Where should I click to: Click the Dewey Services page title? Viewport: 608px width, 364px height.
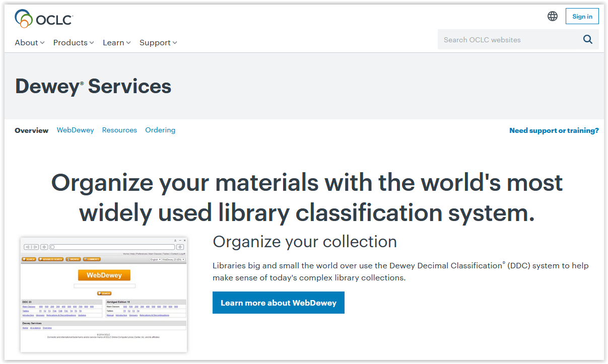coord(93,87)
